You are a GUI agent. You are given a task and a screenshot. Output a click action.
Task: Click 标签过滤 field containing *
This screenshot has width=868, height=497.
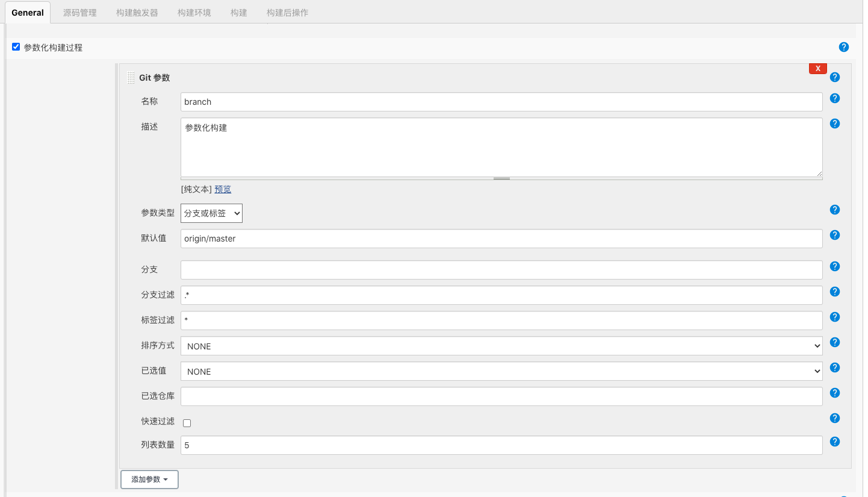point(501,320)
